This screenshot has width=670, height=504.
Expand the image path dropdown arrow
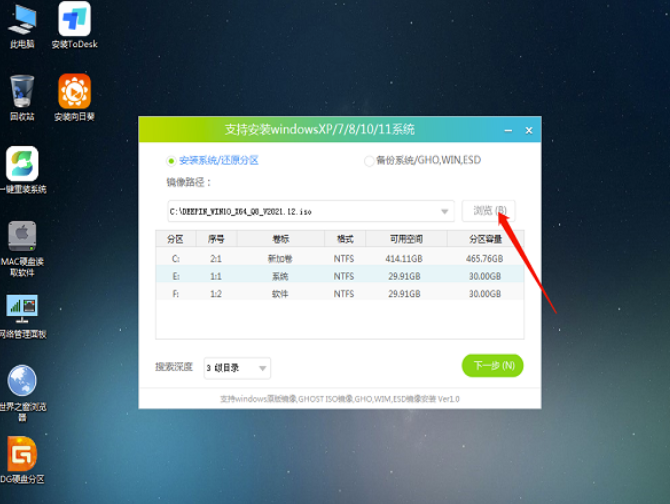coord(444,211)
